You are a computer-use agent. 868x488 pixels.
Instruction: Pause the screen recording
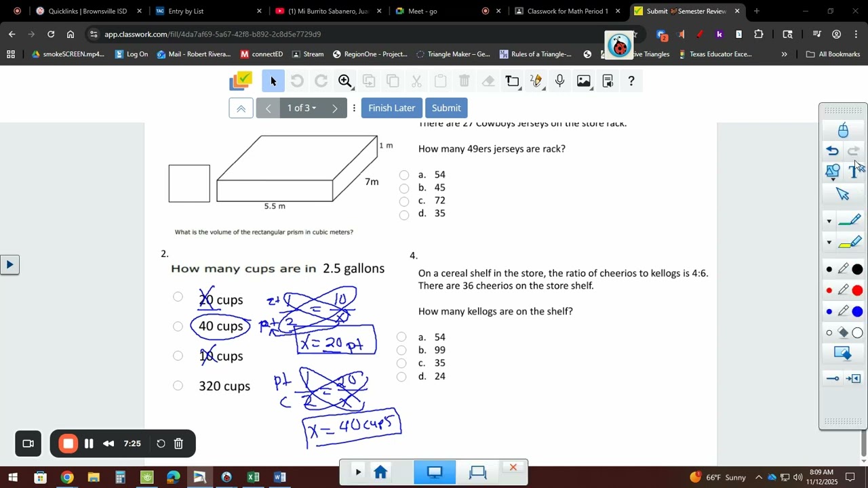[89, 444]
